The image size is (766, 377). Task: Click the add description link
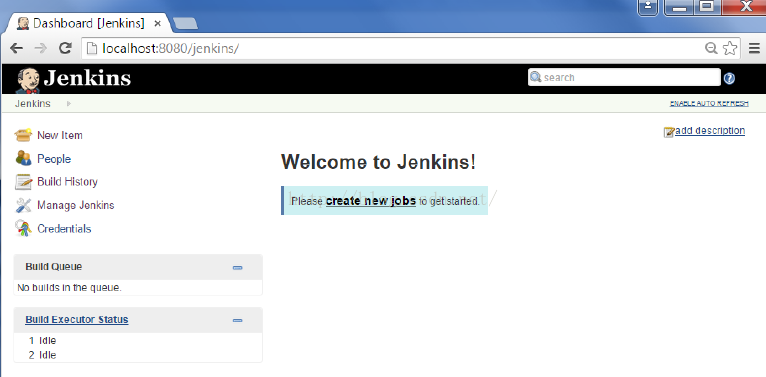[710, 130]
